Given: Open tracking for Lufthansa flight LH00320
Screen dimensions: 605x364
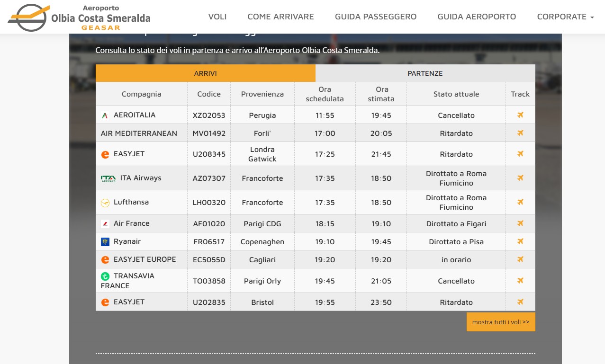Looking at the screenshot, I should (x=520, y=202).
